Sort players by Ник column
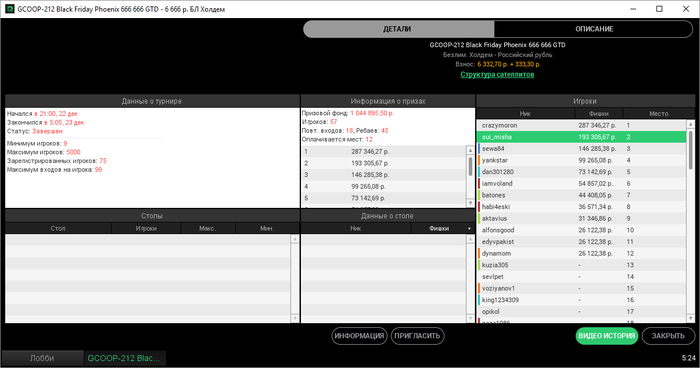 [x=525, y=113]
